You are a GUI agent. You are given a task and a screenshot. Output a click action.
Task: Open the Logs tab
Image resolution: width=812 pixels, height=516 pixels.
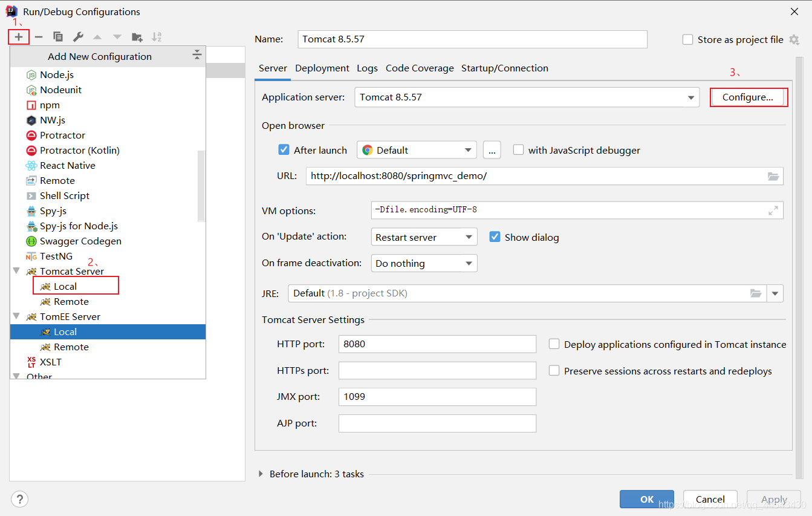click(x=367, y=68)
